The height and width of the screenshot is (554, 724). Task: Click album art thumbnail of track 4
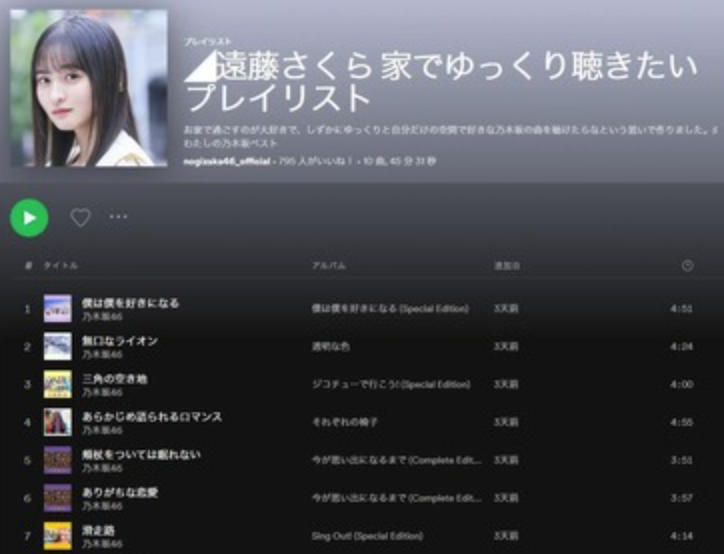58,422
